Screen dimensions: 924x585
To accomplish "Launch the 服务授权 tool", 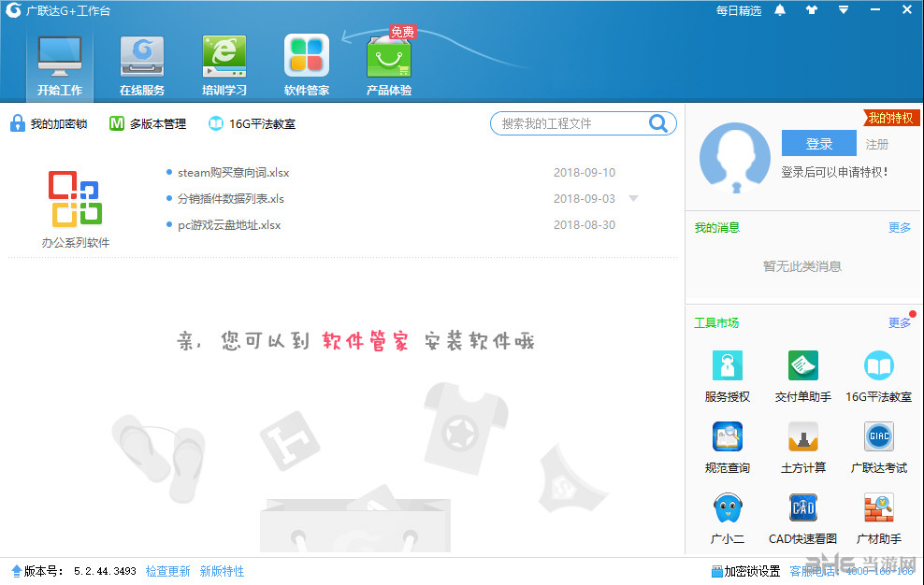I will (x=728, y=377).
